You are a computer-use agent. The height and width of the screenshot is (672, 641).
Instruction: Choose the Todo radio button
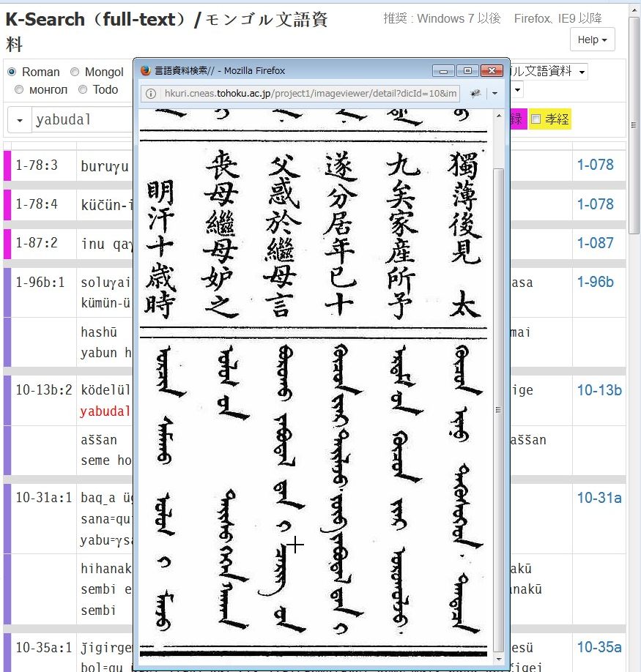click(x=83, y=89)
